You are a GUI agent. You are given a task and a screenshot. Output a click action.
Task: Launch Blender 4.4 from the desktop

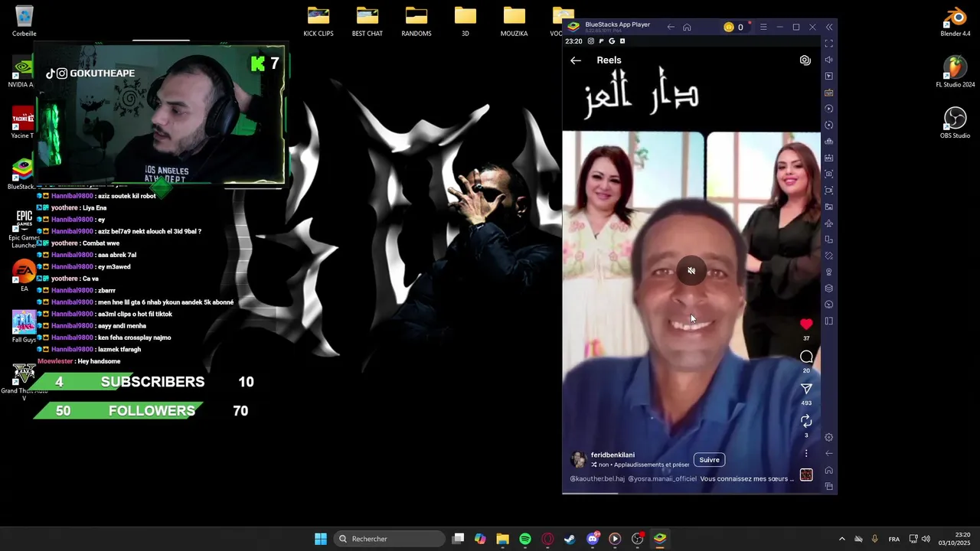[955, 21]
